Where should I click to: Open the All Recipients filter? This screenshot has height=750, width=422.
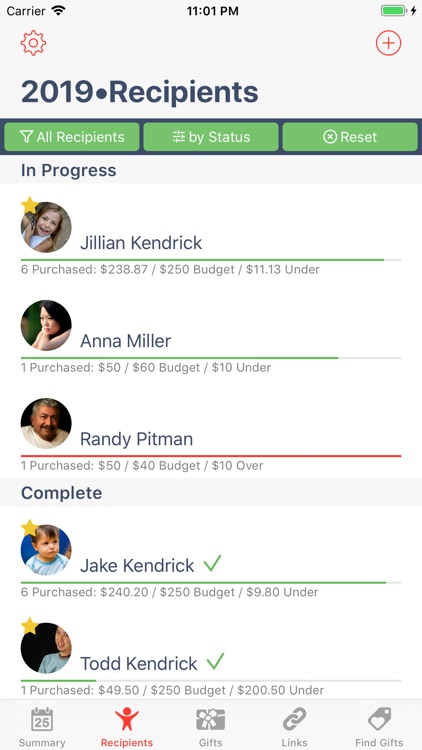[72, 137]
